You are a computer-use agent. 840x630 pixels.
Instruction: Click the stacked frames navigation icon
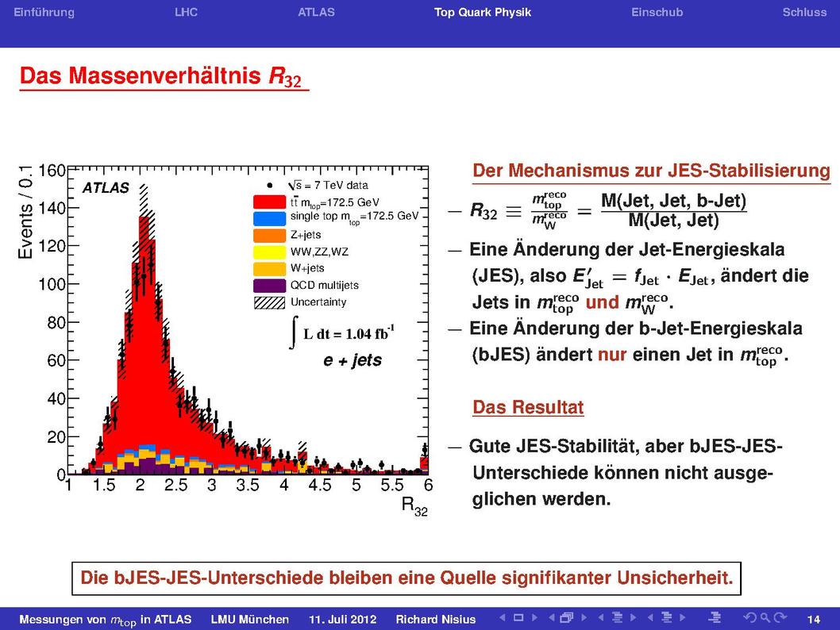point(567,617)
